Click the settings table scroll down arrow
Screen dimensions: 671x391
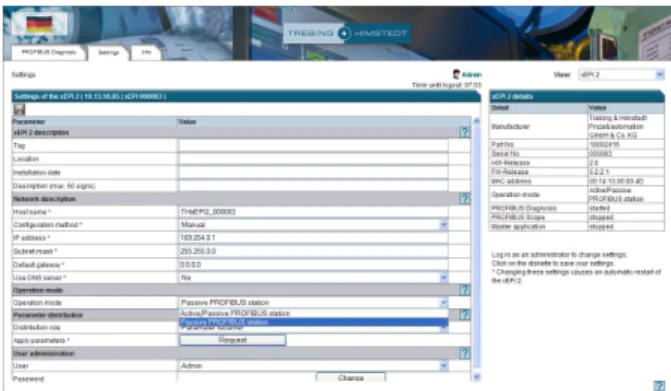click(x=476, y=377)
